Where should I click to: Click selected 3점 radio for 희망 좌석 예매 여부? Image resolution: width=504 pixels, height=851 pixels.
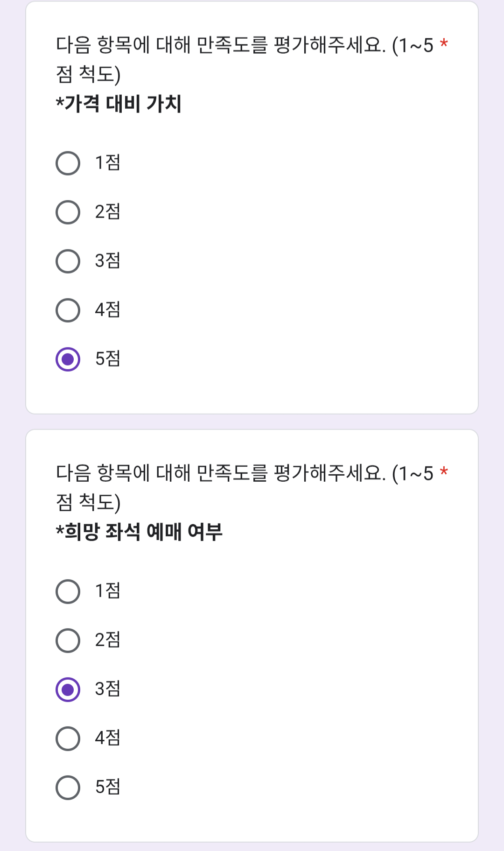[x=68, y=689]
